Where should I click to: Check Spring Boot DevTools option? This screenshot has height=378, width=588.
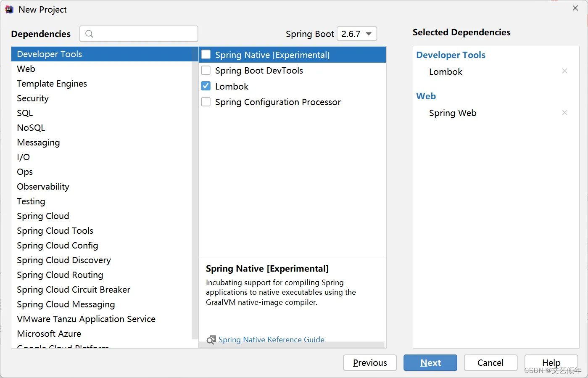coord(206,70)
